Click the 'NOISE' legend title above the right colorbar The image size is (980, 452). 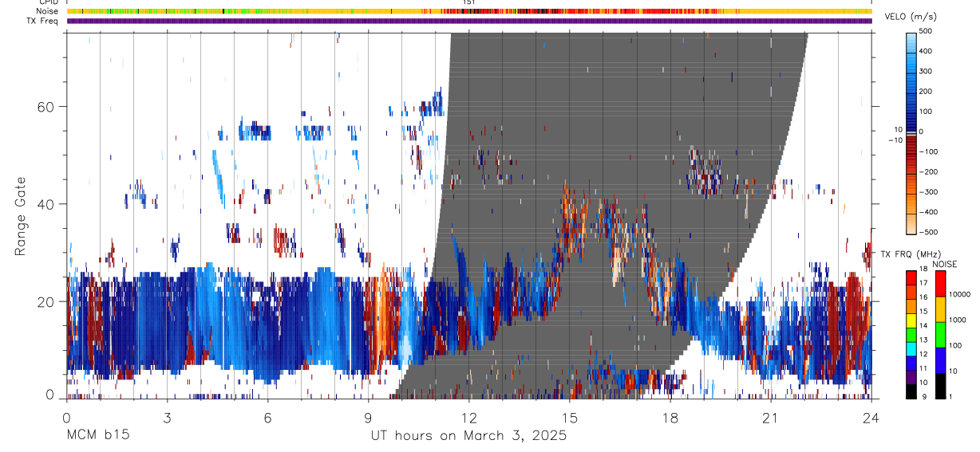(x=944, y=264)
